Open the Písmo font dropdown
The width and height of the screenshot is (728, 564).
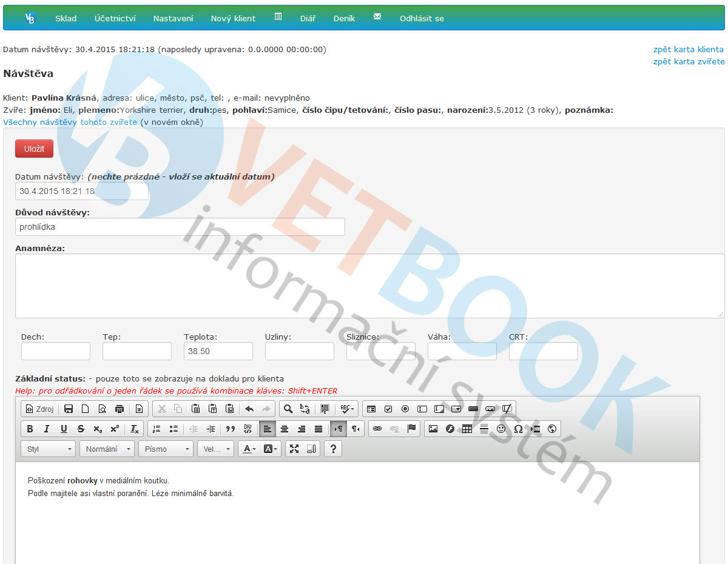coord(166,449)
